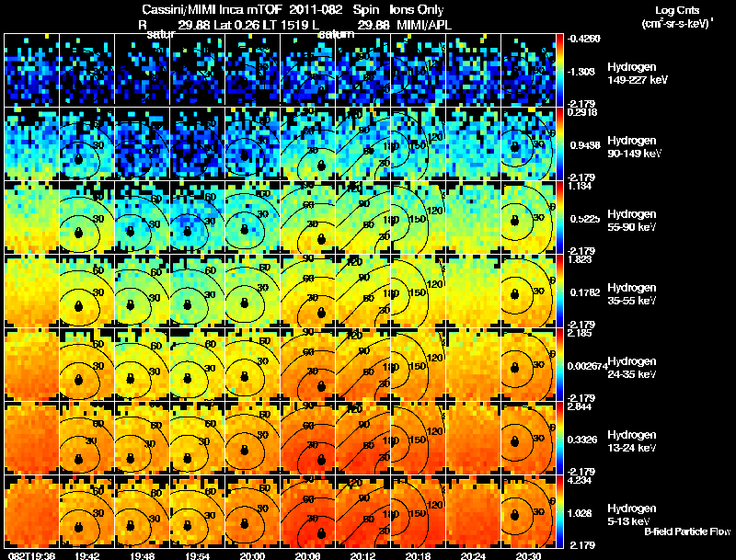The height and width of the screenshot is (560, 736).
Task: Click the color bar beside Hydrogen 35-55 keV
Action: pyautogui.click(x=559, y=291)
